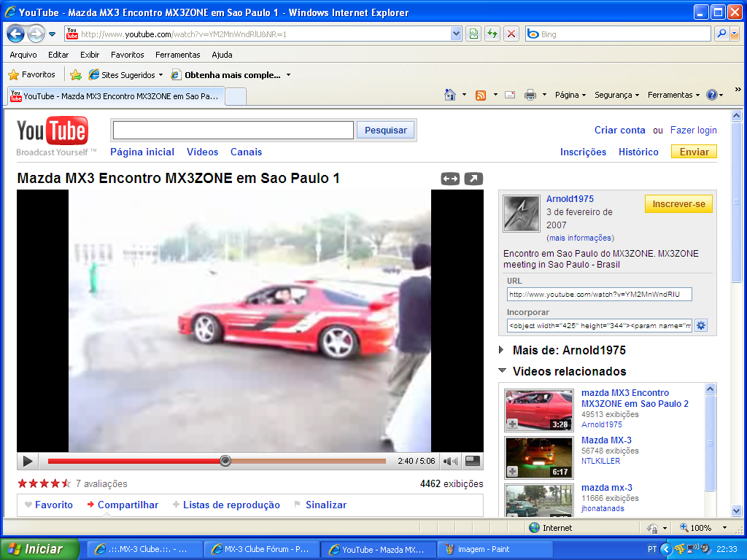Image resolution: width=747 pixels, height=560 pixels.
Task: Open the Home page icon in command bar
Action: pos(450,95)
